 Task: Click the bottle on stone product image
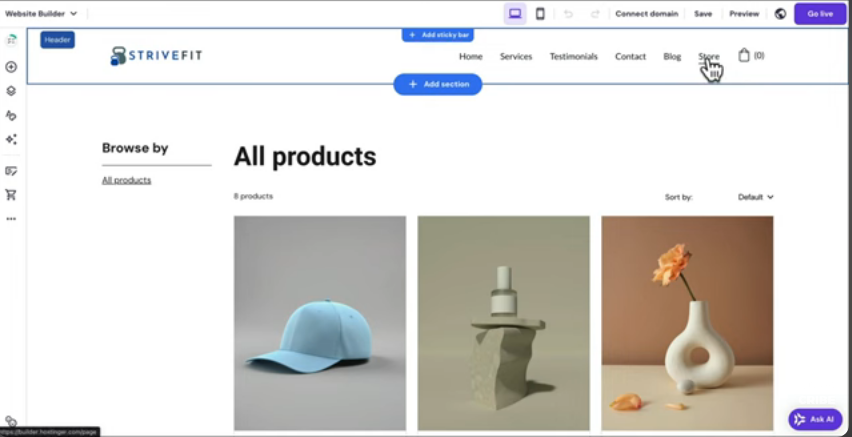coord(504,323)
